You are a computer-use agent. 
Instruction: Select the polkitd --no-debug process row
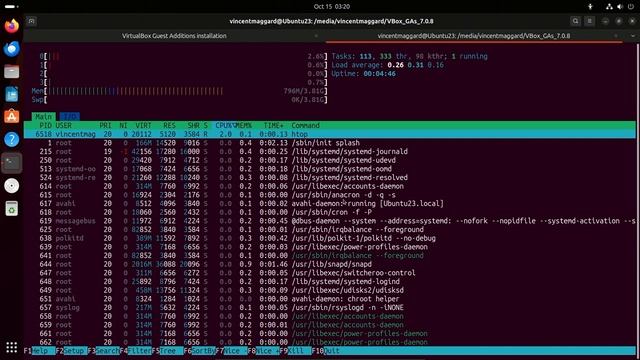coord(329,238)
